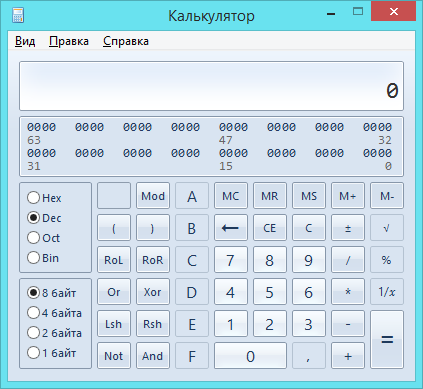
Task: Click the Not bitwise button
Action: point(114,356)
